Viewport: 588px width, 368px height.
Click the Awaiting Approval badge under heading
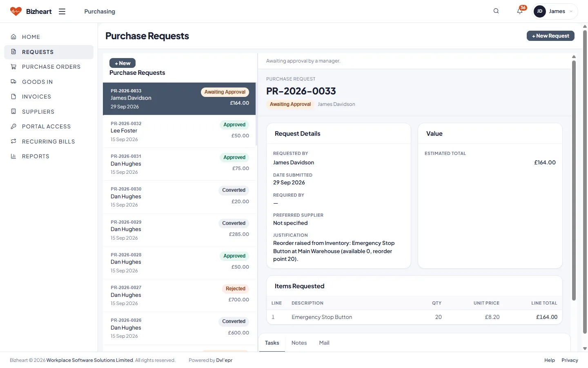(x=290, y=104)
